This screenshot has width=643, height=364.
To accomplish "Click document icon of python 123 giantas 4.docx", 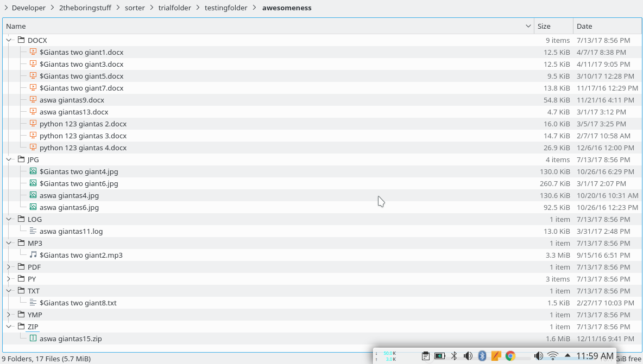I will pyautogui.click(x=33, y=148).
